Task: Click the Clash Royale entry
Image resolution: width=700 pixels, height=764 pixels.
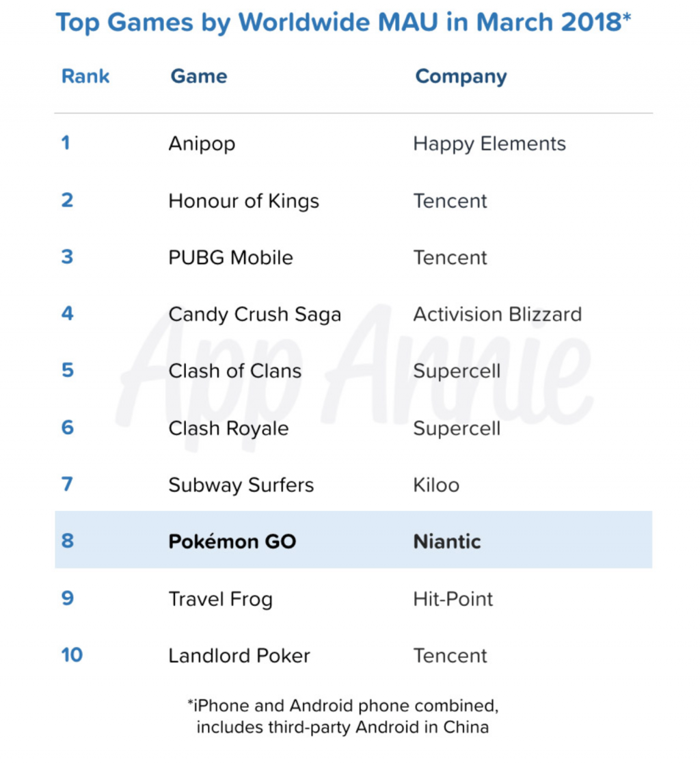Action: (x=228, y=429)
